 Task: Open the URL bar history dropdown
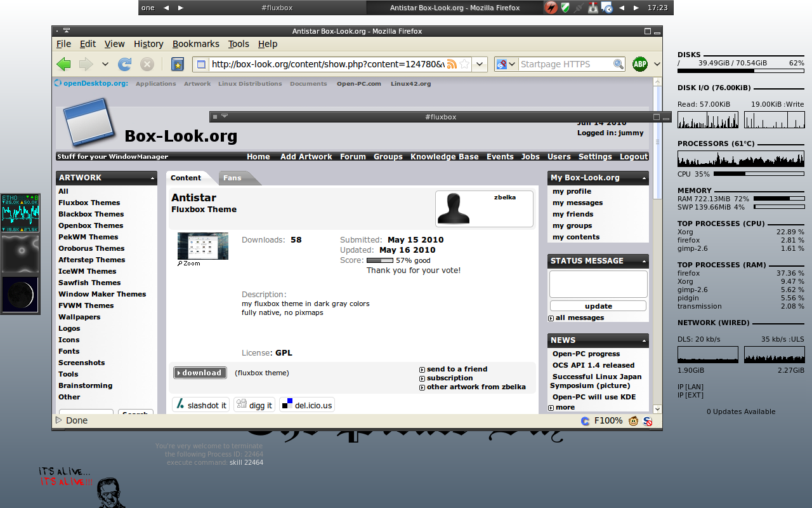[480, 64]
